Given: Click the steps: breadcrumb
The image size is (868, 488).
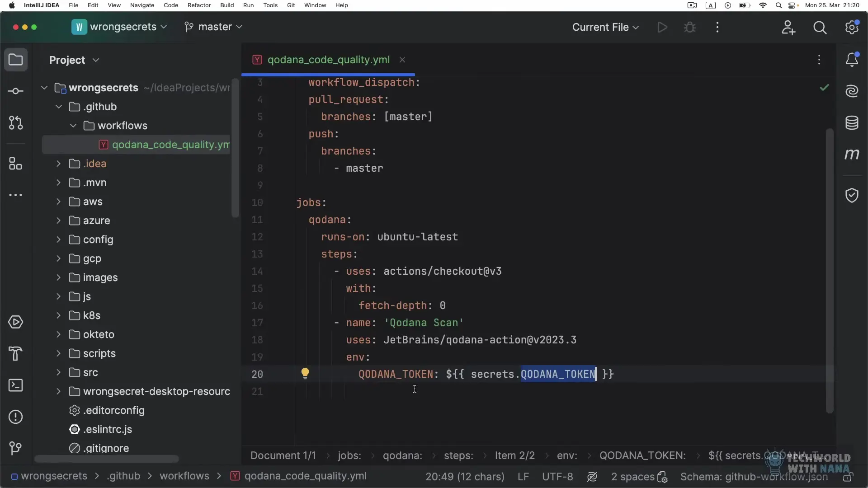Looking at the screenshot, I should tap(458, 455).
